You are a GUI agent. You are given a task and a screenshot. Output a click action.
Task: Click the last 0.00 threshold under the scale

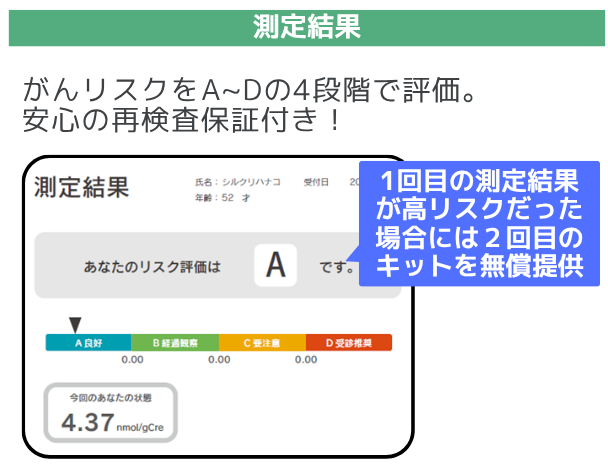pyautogui.click(x=305, y=360)
